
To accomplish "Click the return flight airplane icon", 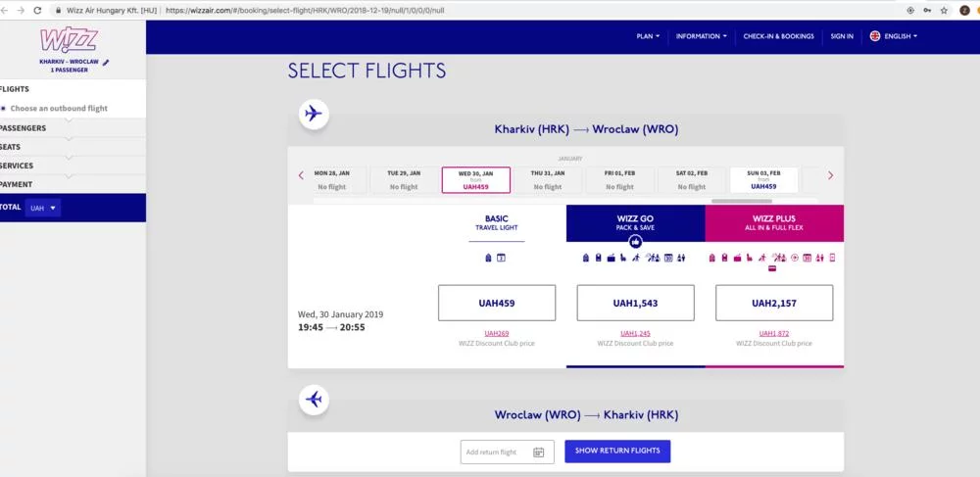I will coord(314,400).
